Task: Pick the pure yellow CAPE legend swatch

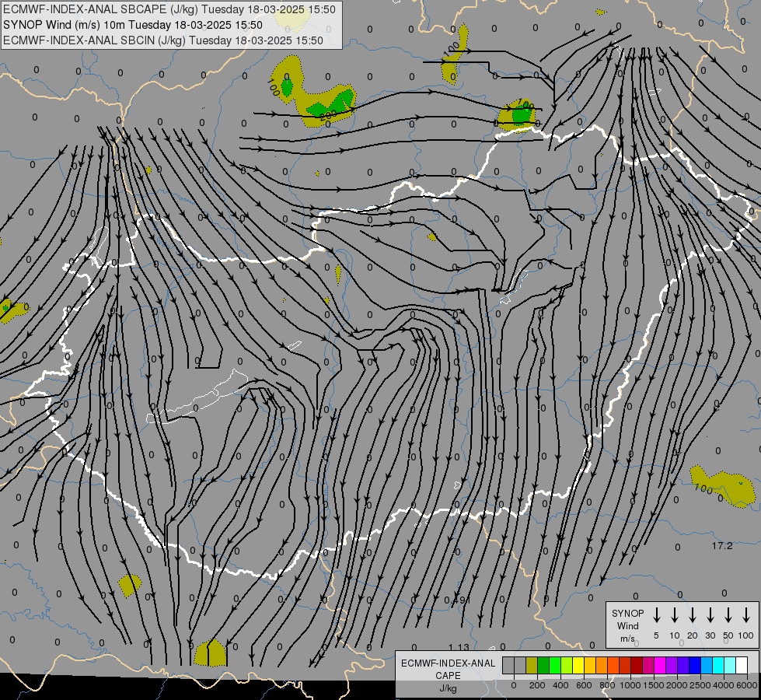Action: click(x=578, y=665)
